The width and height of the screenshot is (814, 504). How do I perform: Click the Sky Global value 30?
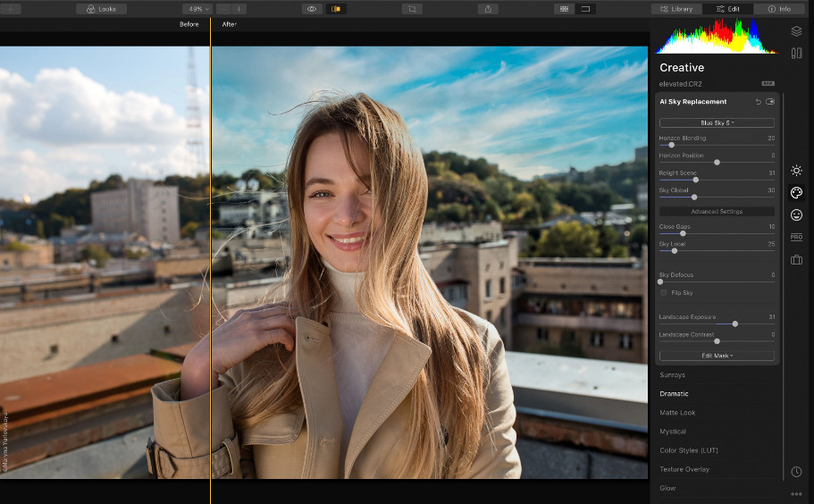click(x=771, y=190)
